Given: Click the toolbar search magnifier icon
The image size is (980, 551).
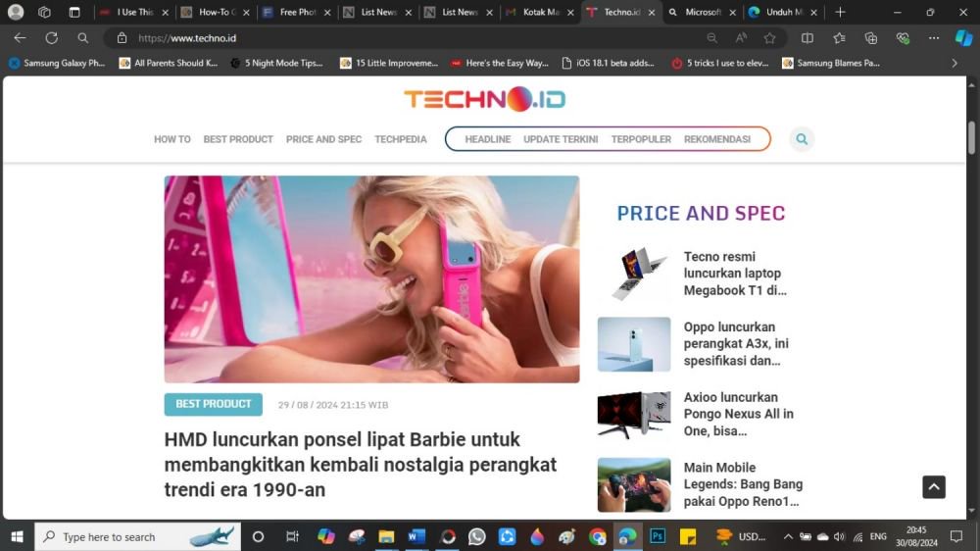Looking at the screenshot, I should click(x=82, y=38).
